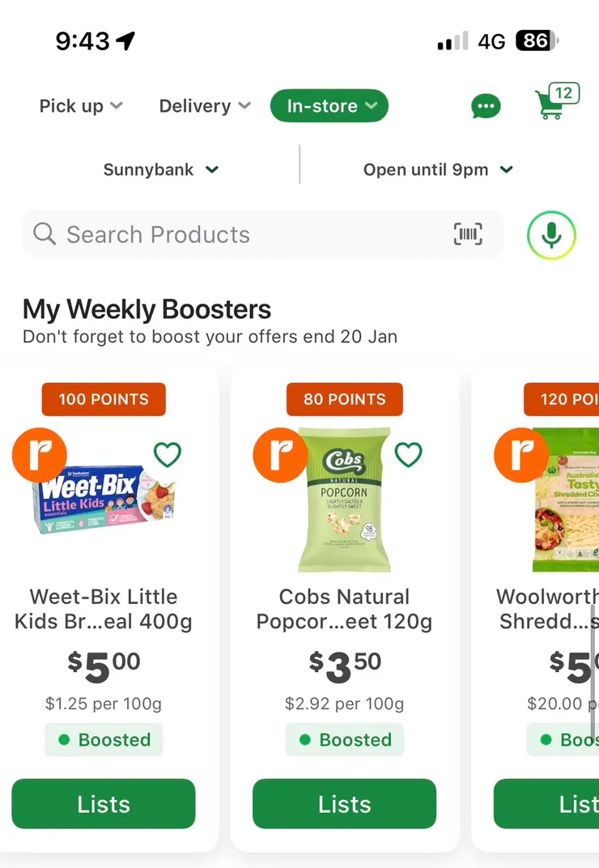Viewport: 599px width, 868px height.
Task: Favourite Weet-Bix Little Kids with heart
Action: (x=168, y=455)
